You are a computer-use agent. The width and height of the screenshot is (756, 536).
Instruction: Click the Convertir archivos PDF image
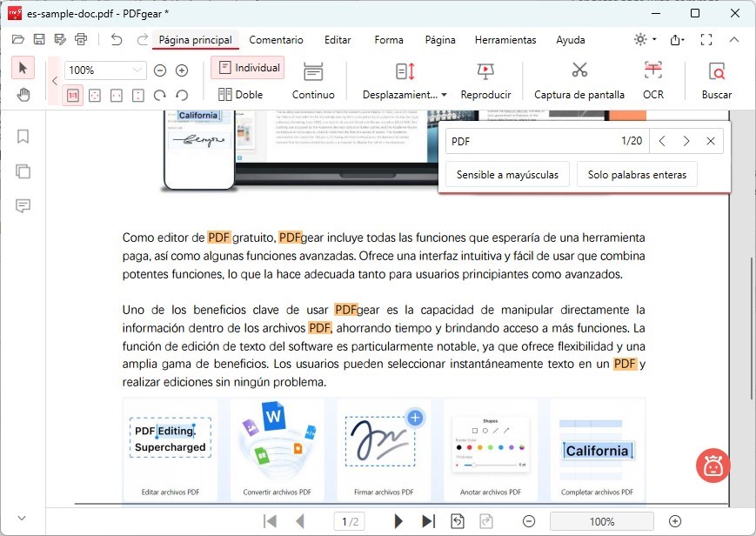[x=277, y=451]
